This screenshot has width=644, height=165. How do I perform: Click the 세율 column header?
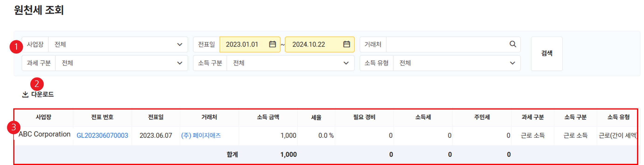(316, 117)
